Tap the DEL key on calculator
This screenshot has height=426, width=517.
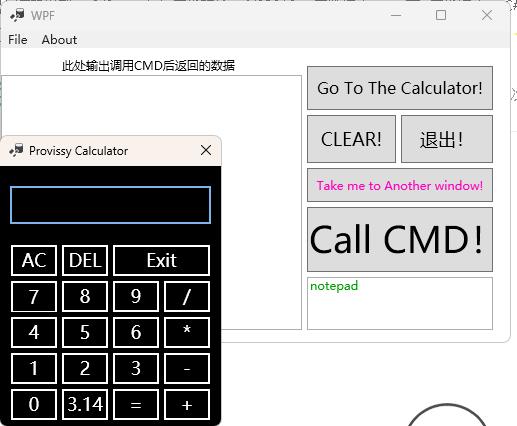(85, 260)
